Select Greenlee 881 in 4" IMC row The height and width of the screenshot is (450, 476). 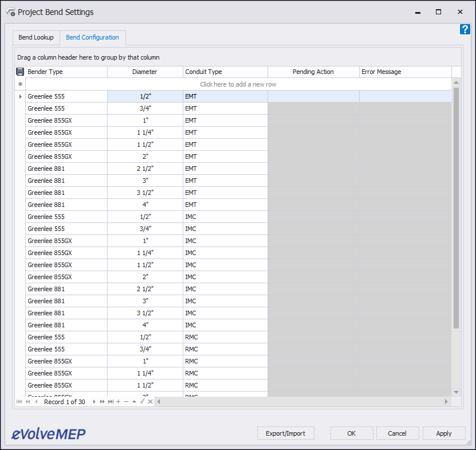coord(66,325)
